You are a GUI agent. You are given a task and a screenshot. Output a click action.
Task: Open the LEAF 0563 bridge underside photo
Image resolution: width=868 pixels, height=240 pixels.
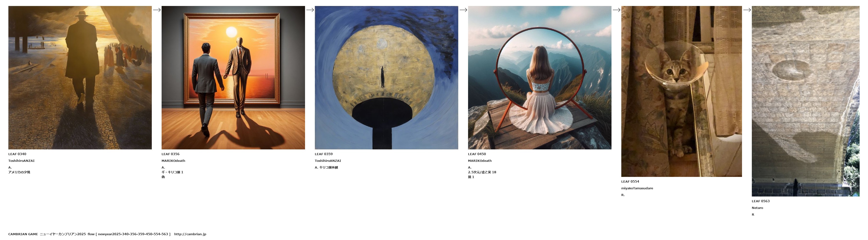pyautogui.click(x=806, y=101)
